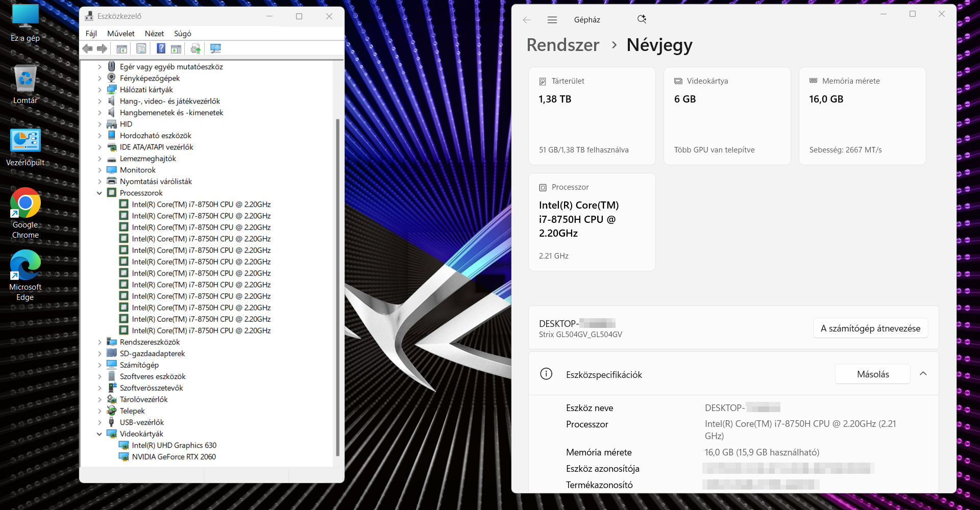
Task: Click the blue question mark help icon
Action: tap(161, 48)
